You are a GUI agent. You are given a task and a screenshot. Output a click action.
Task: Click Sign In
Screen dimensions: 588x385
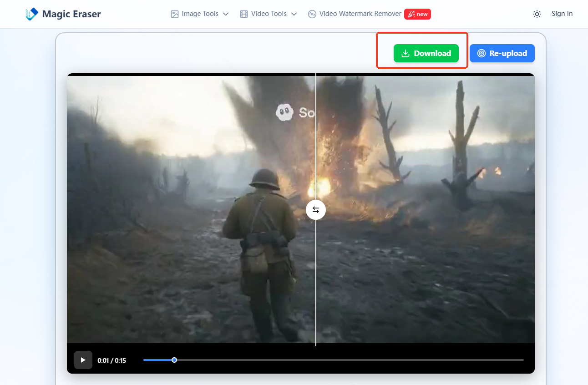point(562,14)
